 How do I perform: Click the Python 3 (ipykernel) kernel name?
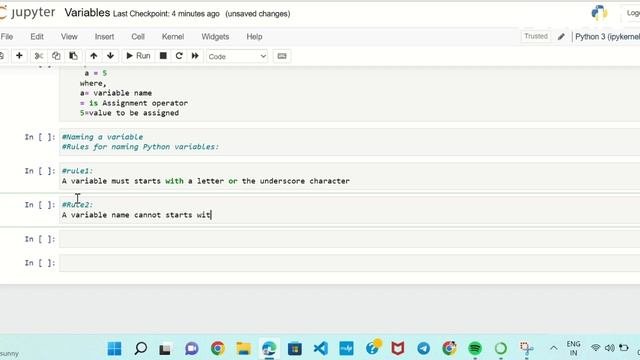coord(607,37)
